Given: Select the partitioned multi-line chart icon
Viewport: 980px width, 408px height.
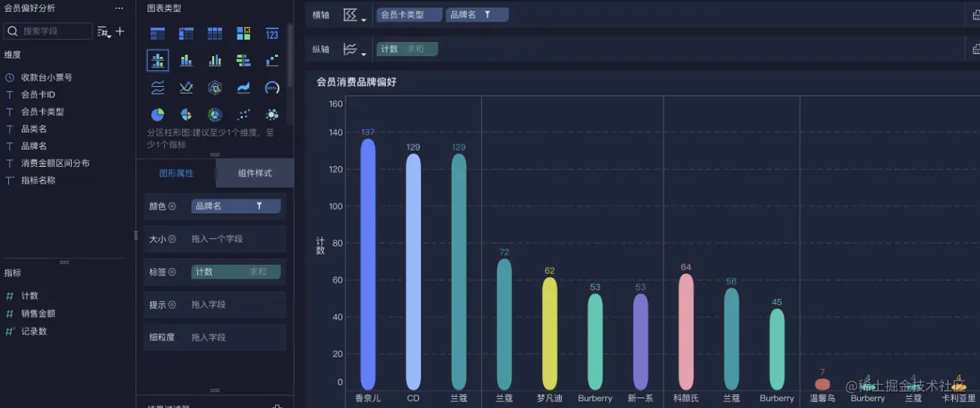Looking at the screenshot, I should pos(157,88).
